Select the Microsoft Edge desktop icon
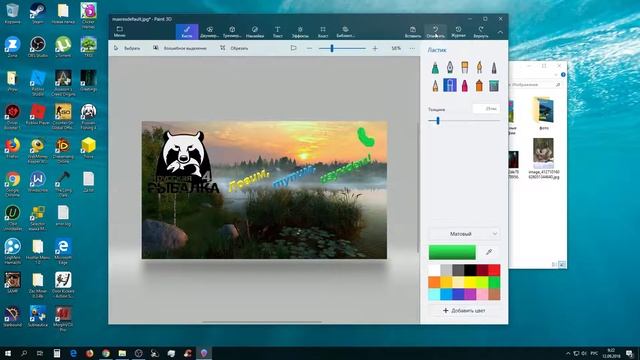This screenshot has width=640, height=360. pyautogui.click(x=63, y=251)
